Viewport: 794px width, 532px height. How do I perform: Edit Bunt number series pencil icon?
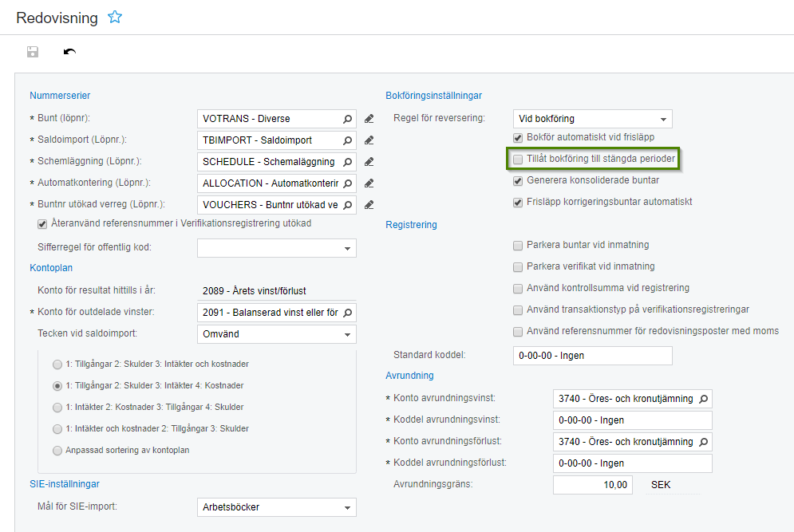click(369, 119)
